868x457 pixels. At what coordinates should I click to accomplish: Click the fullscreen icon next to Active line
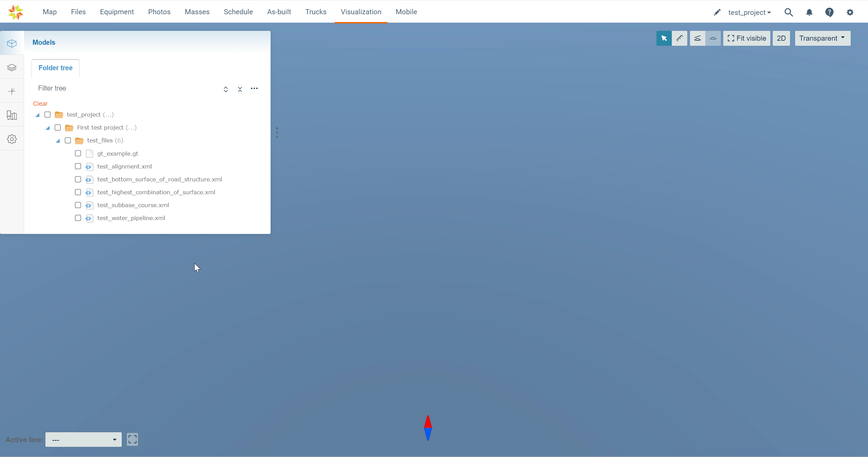coord(132,439)
